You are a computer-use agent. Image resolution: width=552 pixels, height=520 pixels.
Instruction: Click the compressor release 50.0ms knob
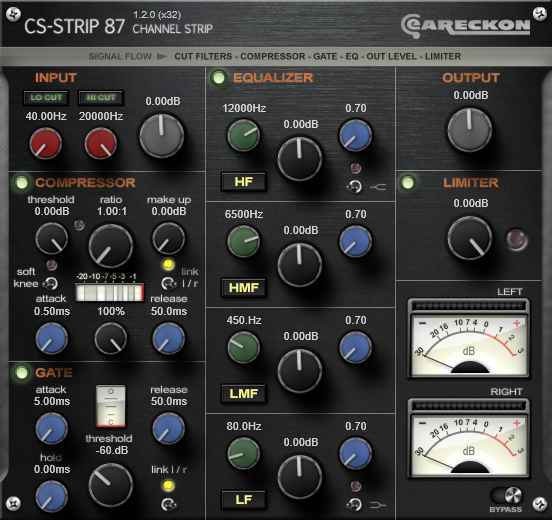[169, 338]
